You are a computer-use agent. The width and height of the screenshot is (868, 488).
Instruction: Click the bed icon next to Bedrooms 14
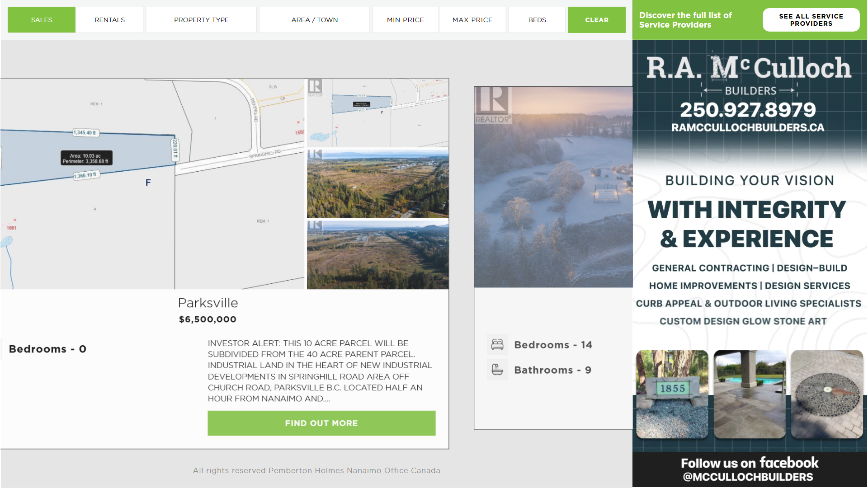click(497, 345)
